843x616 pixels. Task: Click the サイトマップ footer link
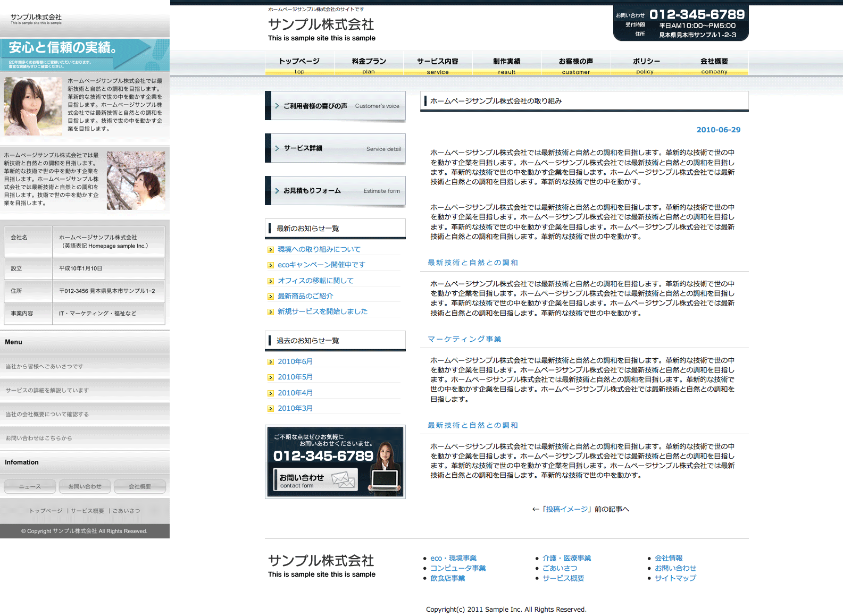coord(675,578)
